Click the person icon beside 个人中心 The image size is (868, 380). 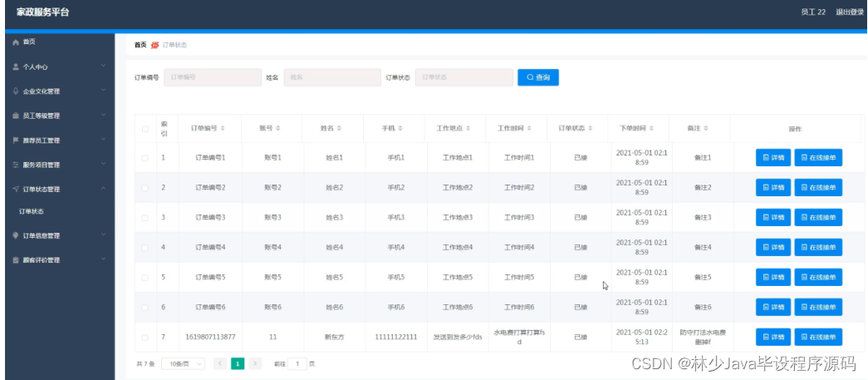[16, 67]
